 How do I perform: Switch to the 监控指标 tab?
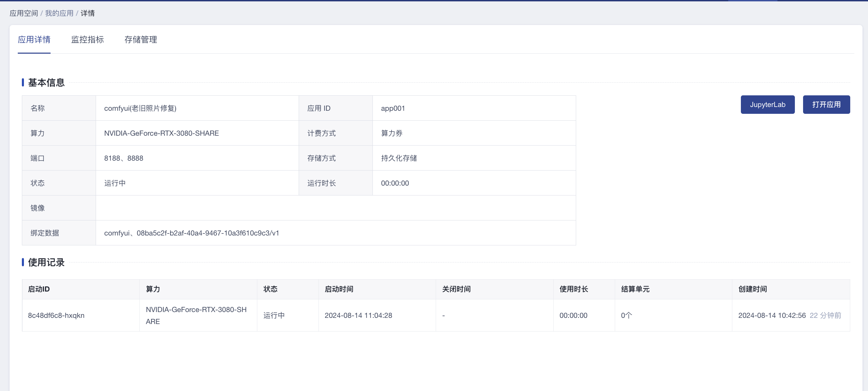coord(87,40)
